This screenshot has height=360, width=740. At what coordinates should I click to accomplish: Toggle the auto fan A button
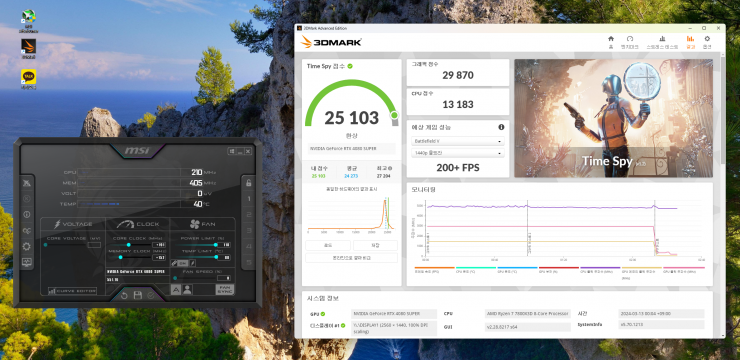pyautogui.click(x=176, y=290)
